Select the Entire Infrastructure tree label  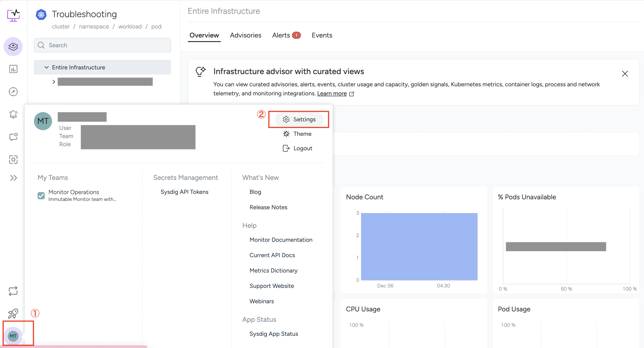click(78, 67)
